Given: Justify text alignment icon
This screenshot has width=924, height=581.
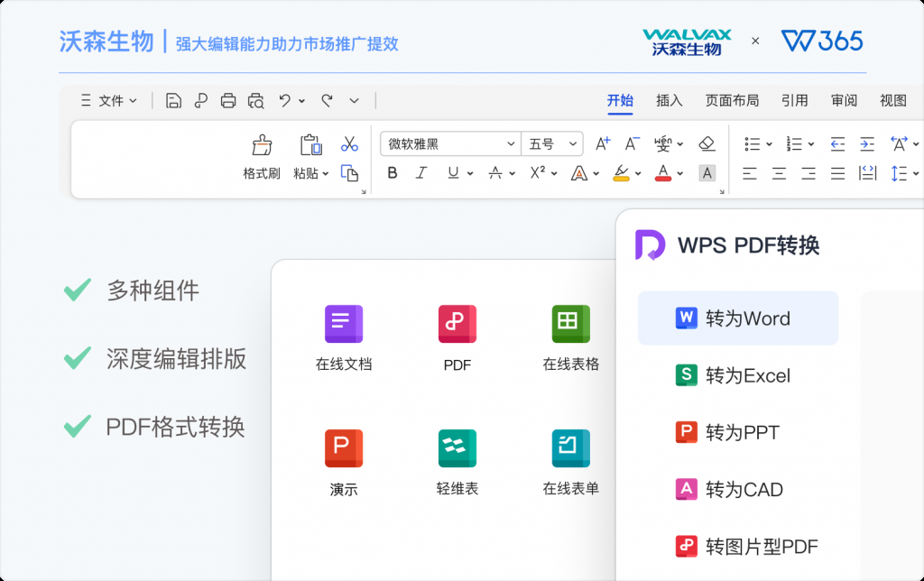Looking at the screenshot, I should [838, 173].
